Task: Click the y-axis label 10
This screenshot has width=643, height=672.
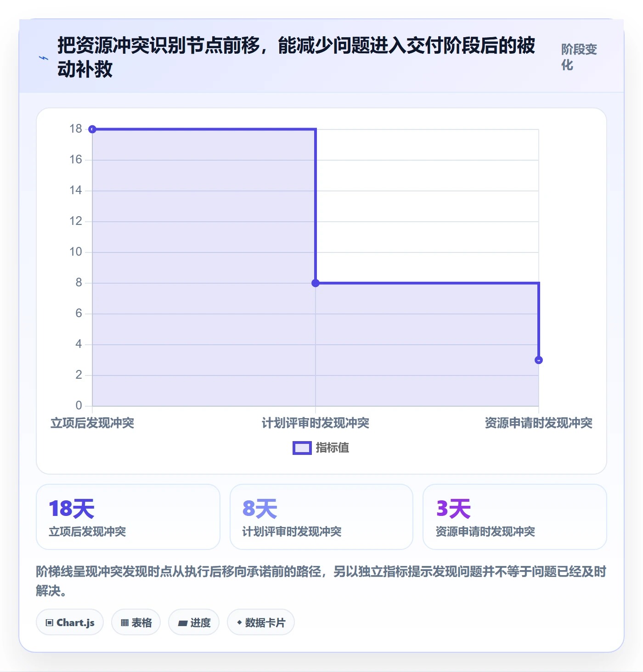Action: 76,252
